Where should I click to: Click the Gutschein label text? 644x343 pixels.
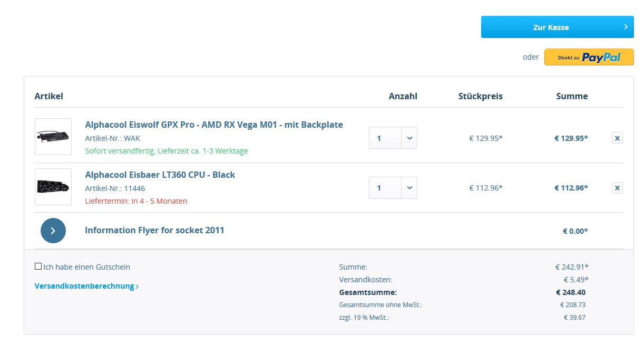pos(87,267)
